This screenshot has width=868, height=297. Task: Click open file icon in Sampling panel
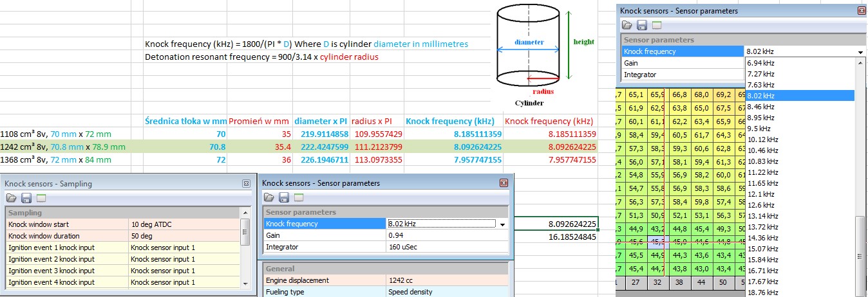pos(11,198)
